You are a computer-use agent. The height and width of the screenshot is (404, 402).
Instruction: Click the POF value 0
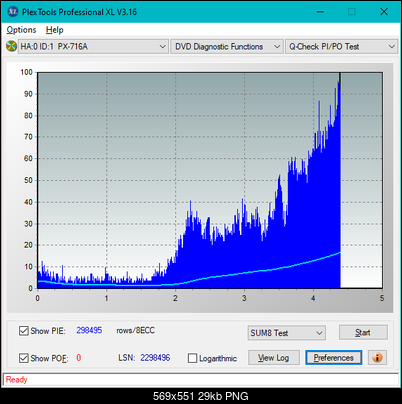tap(79, 358)
